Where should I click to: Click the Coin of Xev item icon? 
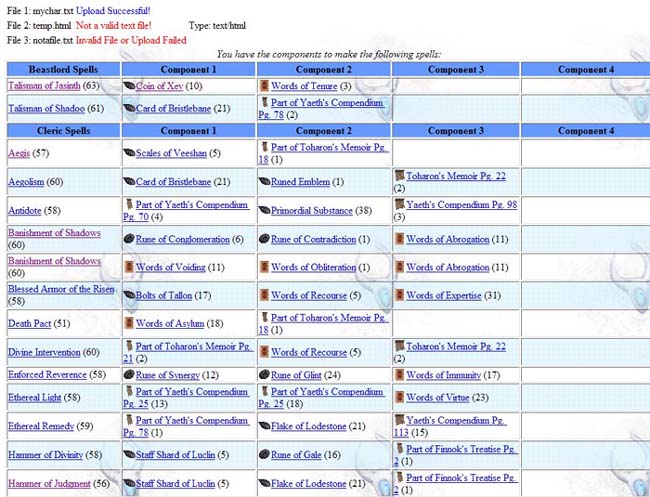pos(128,87)
